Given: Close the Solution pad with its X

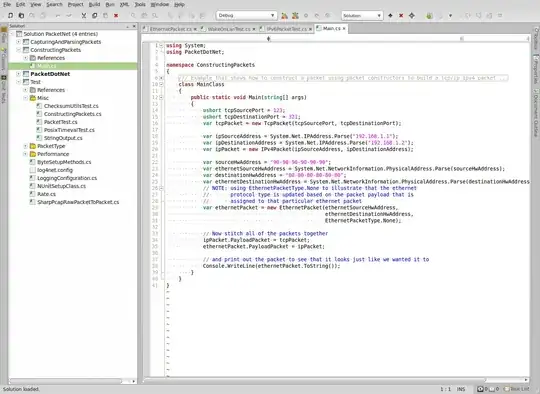Looking at the screenshot, I should tap(134, 26).
